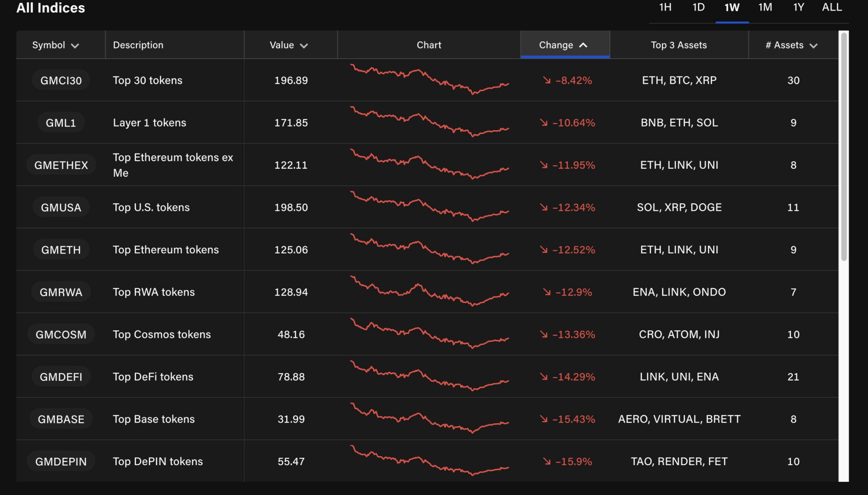The width and height of the screenshot is (868, 495).
Task: Sort table by Symbol column chevron
Action: click(75, 45)
